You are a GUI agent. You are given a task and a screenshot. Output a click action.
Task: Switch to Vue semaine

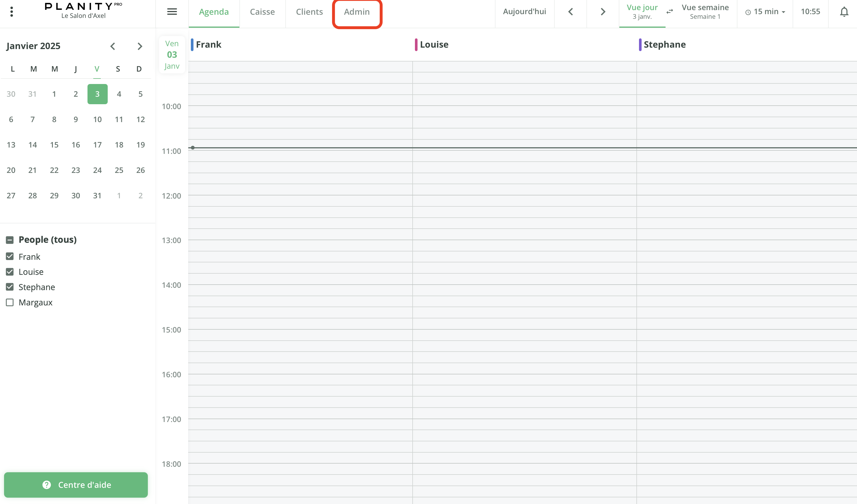[705, 12]
